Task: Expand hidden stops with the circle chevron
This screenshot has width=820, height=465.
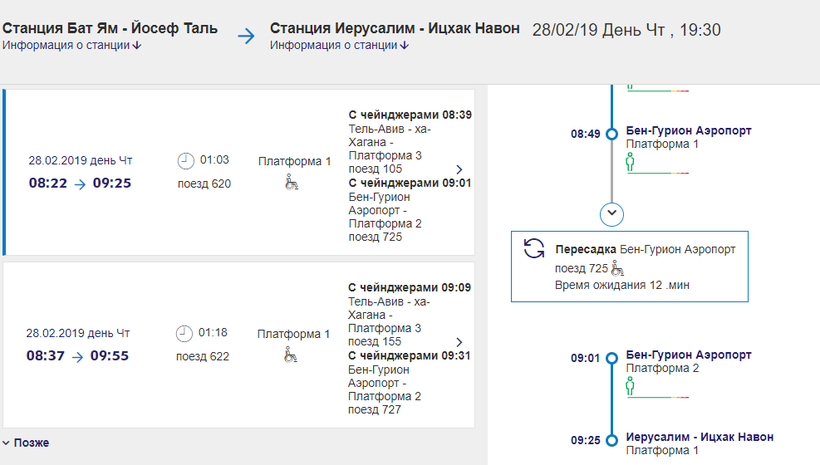Action: point(612,213)
